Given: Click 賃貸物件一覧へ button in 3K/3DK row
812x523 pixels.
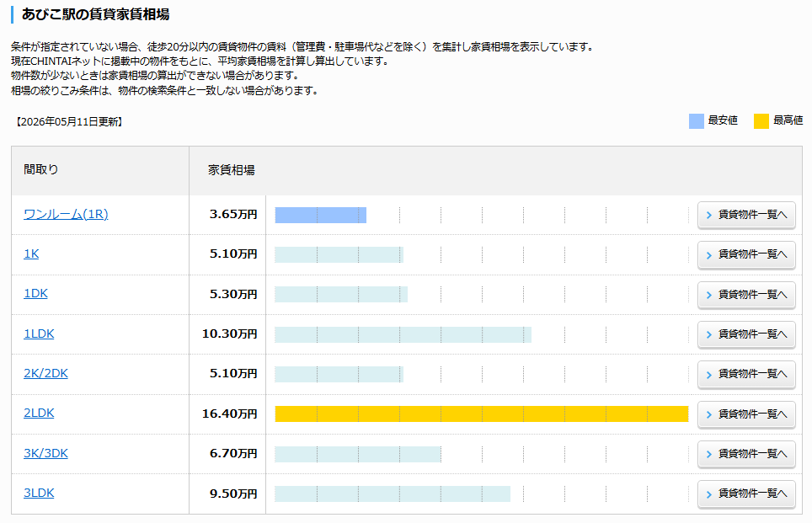Looking at the screenshot, I should coord(746,454).
